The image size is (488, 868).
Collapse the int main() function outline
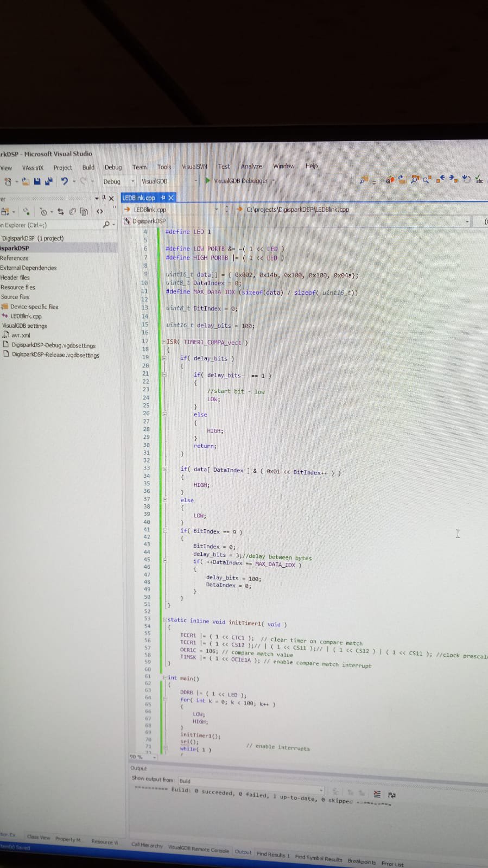tap(164, 677)
